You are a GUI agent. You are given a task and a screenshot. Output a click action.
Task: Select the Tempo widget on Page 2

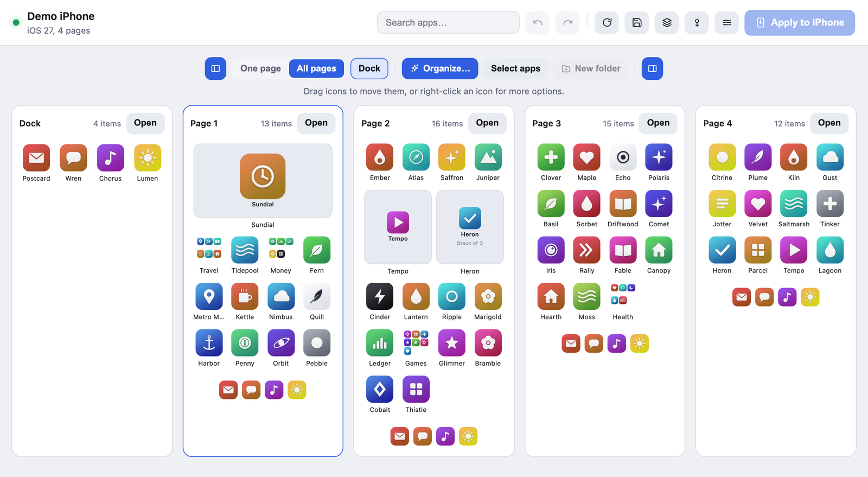click(398, 227)
